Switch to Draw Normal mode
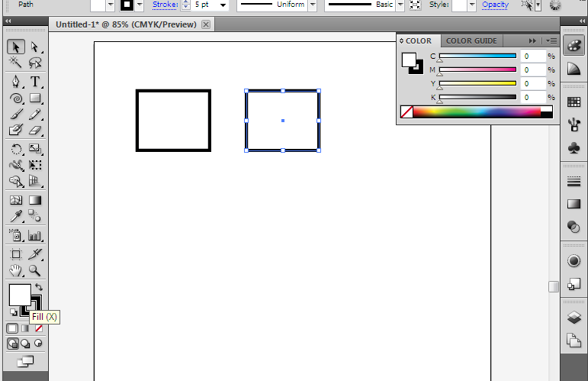This screenshot has width=588, height=381. tap(12, 344)
